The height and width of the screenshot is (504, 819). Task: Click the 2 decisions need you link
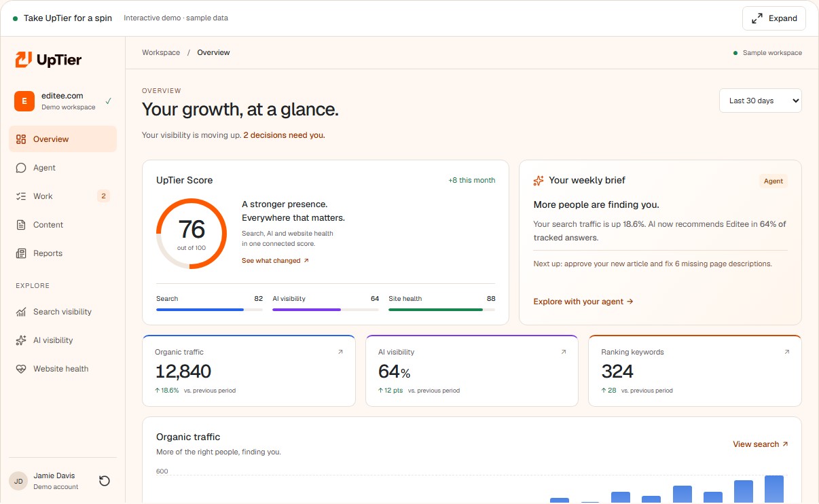284,135
